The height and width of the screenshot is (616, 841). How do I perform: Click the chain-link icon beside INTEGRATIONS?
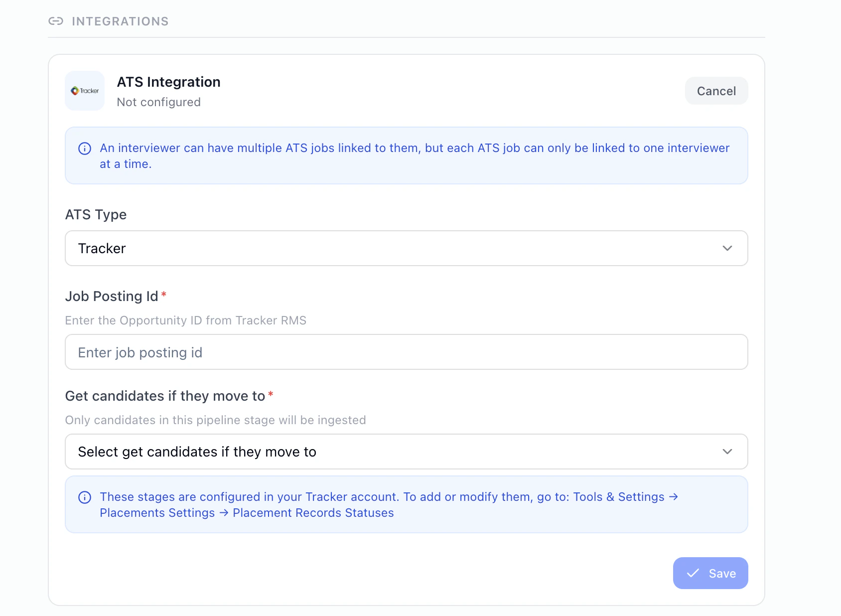(x=56, y=21)
